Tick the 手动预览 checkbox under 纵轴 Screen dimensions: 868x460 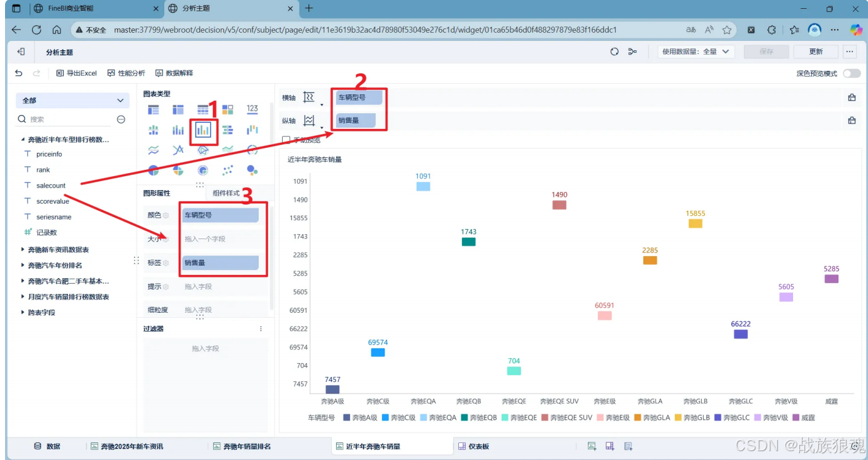286,140
